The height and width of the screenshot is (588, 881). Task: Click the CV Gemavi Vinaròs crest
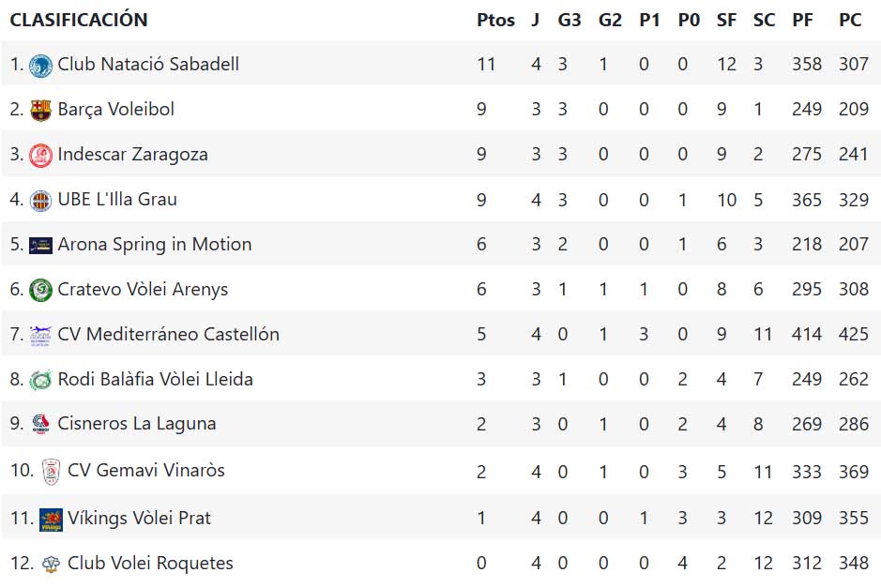pyautogui.click(x=51, y=471)
